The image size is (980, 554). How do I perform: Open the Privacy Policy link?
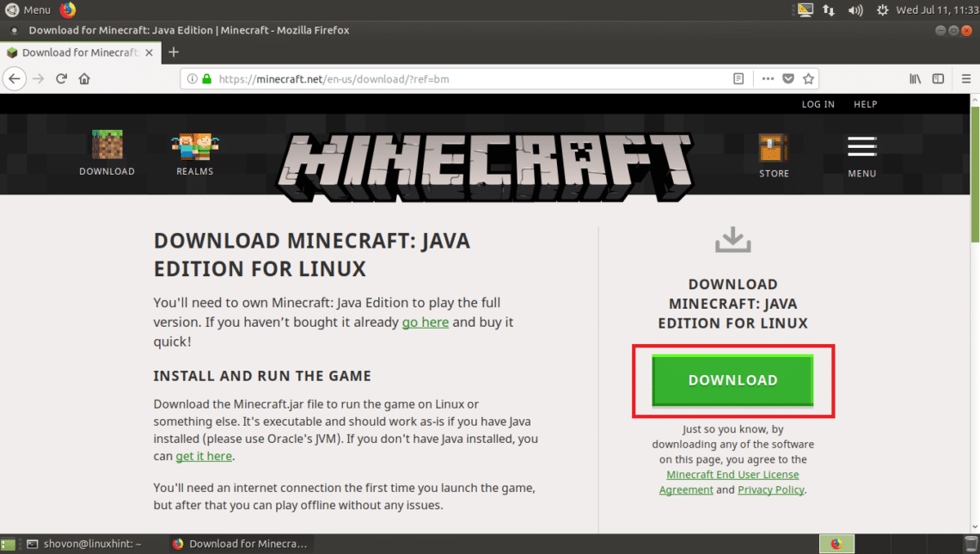pyautogui.click(x=770, y=489)
